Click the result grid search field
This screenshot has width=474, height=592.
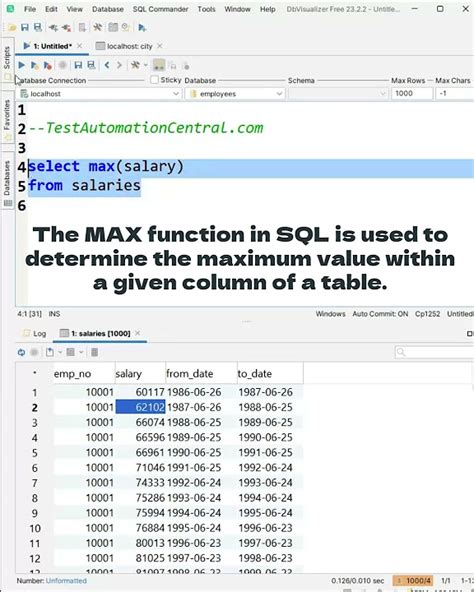point(434,352)
